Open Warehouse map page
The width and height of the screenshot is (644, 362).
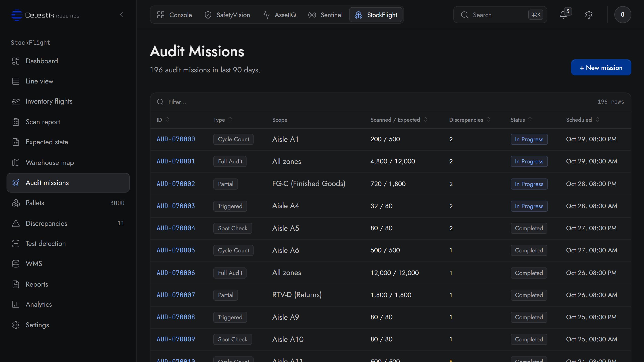click(x=68, y=163)
